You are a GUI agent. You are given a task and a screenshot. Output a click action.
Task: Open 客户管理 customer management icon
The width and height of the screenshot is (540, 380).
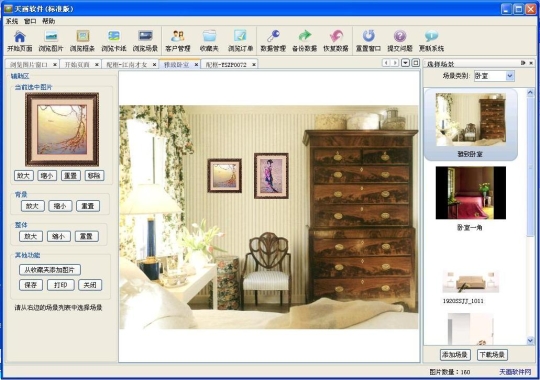pos(178,41)
